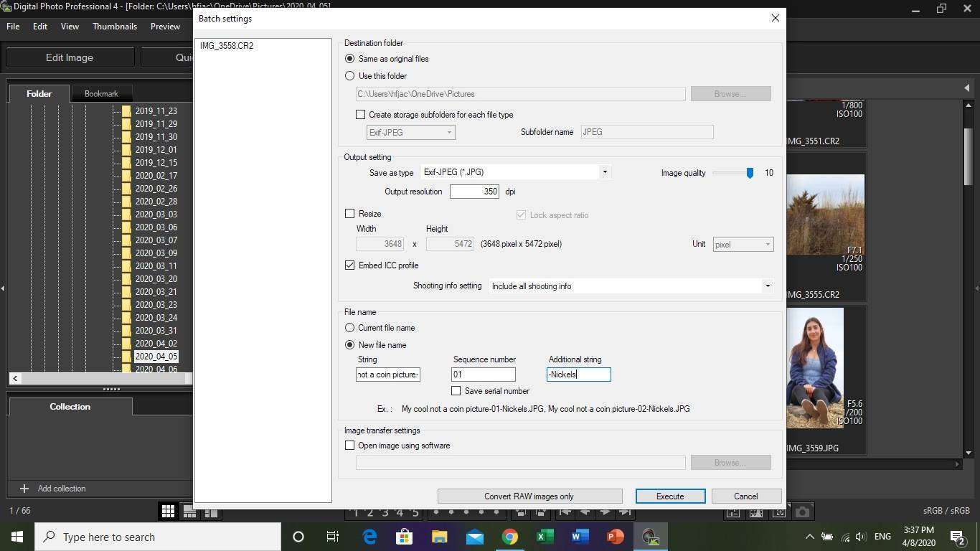Image resolution: width=980 pixels, height=551 pixels.
Task: Switch to the Bookmark tab
Action: [101, 94]
